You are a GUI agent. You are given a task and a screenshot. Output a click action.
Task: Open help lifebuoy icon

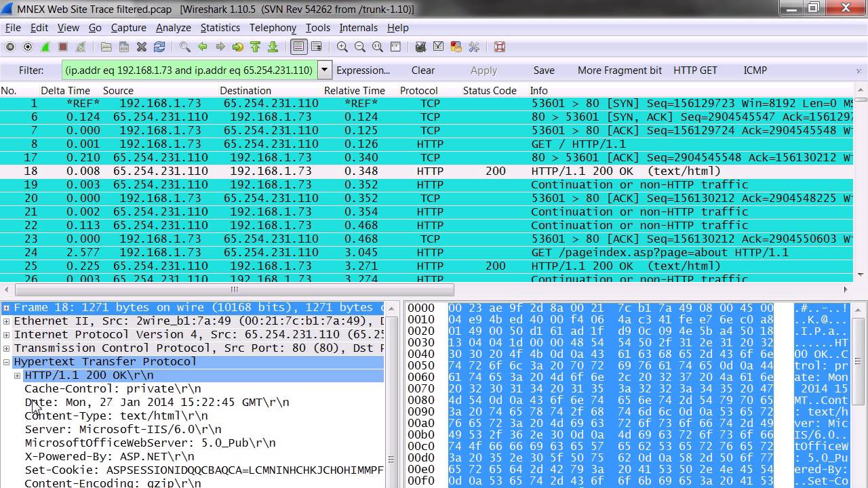500,47
